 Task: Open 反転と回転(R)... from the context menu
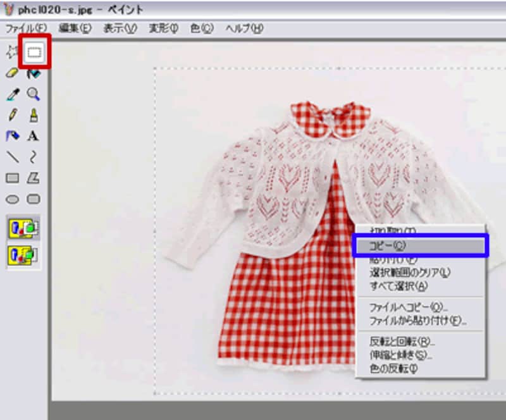coord(402,342)
